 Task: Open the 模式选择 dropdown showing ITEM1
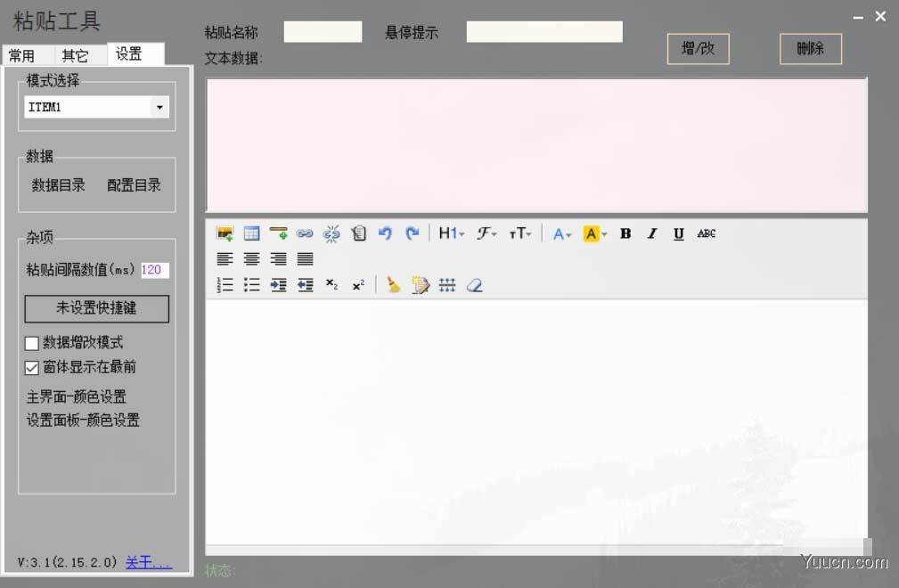pyautogui.click(x=159, y=107)
